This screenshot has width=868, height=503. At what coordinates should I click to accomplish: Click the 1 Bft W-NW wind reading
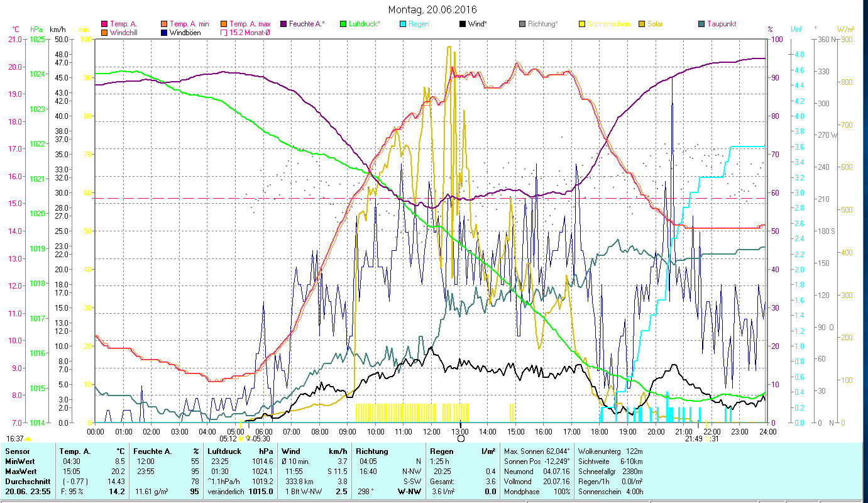(303, 492)
